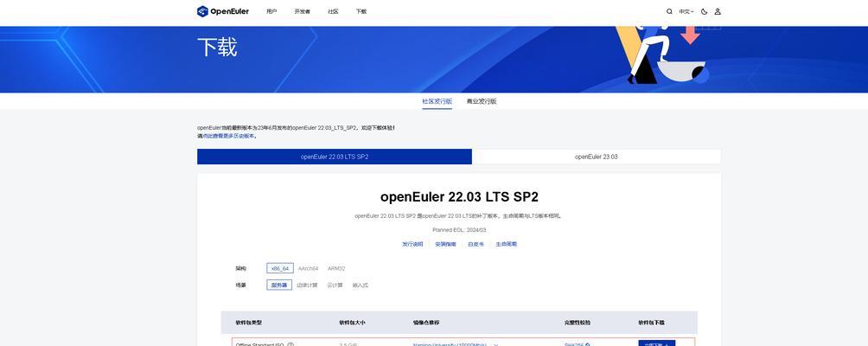The image size is (868, 346).
Task: Open the 开发者 navigation menu
Action: pos(303,11)
